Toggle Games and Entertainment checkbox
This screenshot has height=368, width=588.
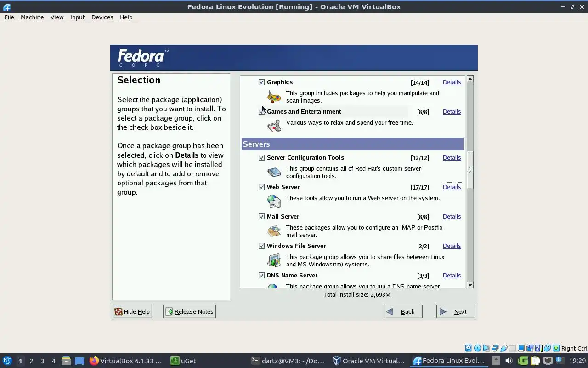[x=261, y=111]
